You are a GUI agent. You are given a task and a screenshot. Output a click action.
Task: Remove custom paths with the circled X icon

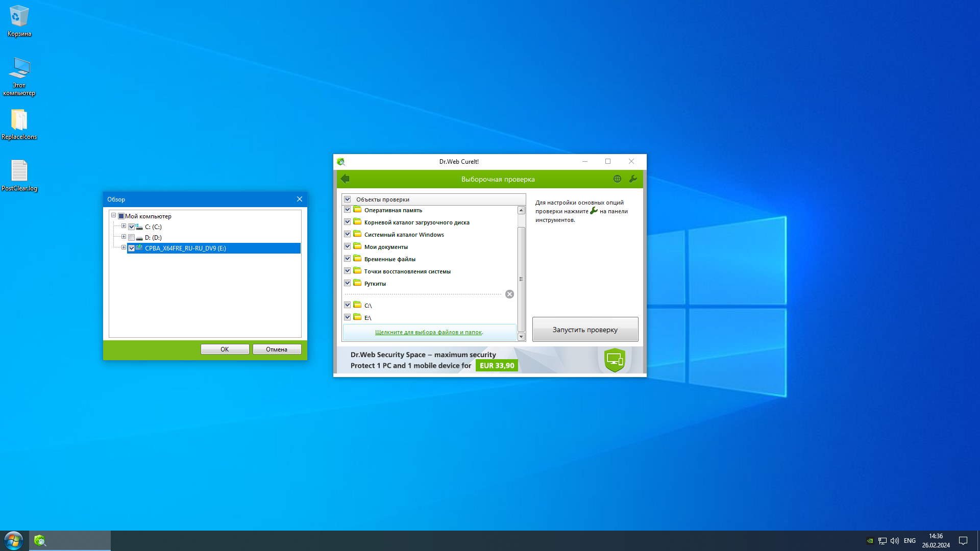click(x=509, y=294)
